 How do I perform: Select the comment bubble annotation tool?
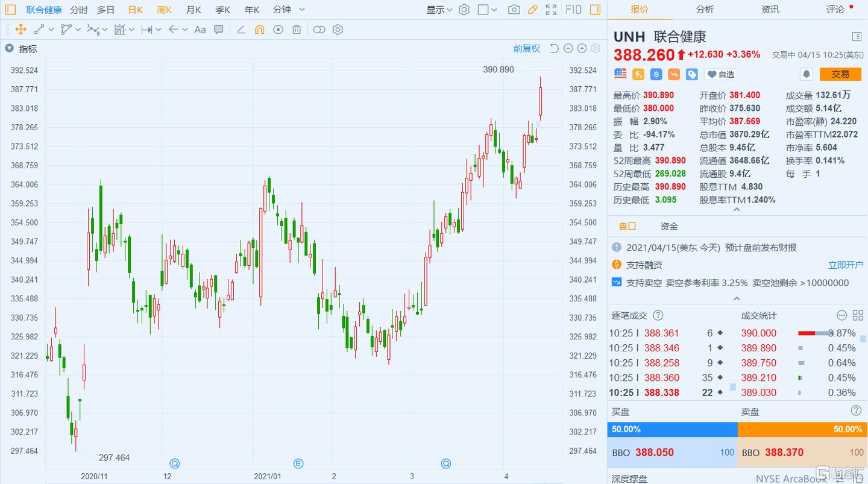(x=219, y=30)
